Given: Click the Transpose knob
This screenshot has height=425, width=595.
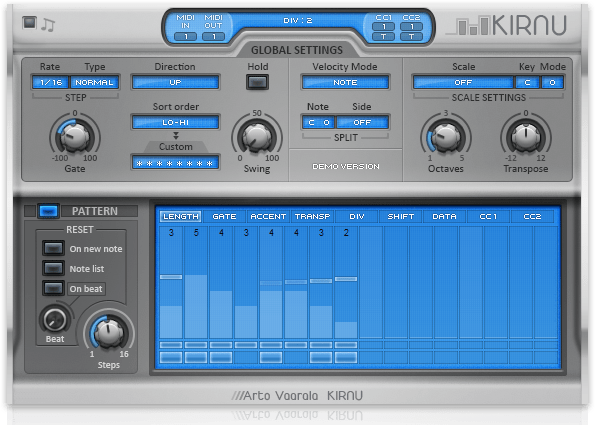Looking at the screenshot, I should click(x=526, y=137).
